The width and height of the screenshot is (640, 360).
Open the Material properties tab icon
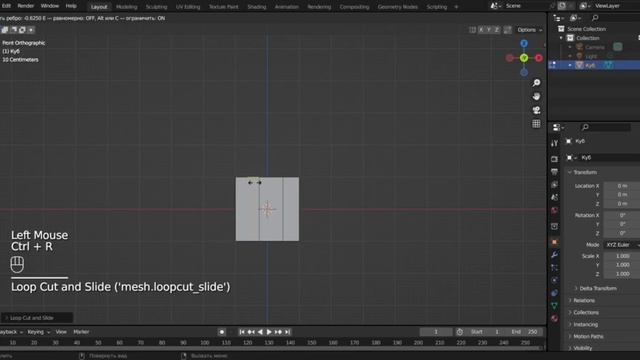(554, 318)
